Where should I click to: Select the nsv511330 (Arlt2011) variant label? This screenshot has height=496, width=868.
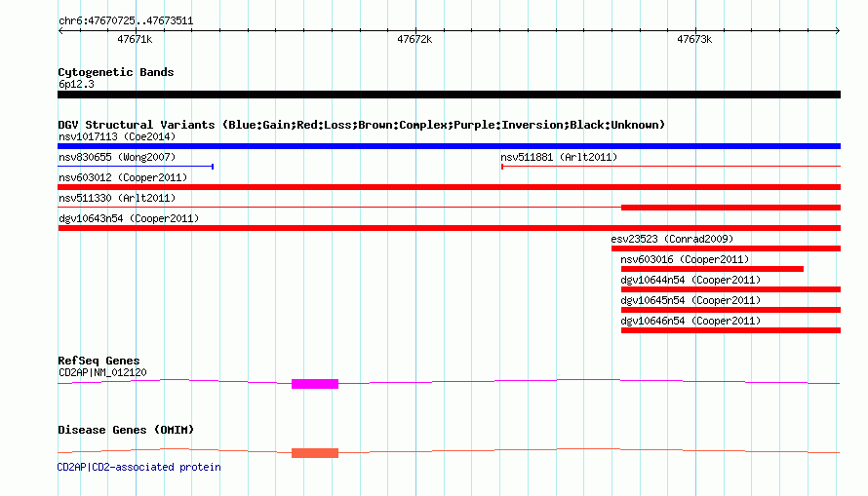pyautogui.click(x=117, y=198)
